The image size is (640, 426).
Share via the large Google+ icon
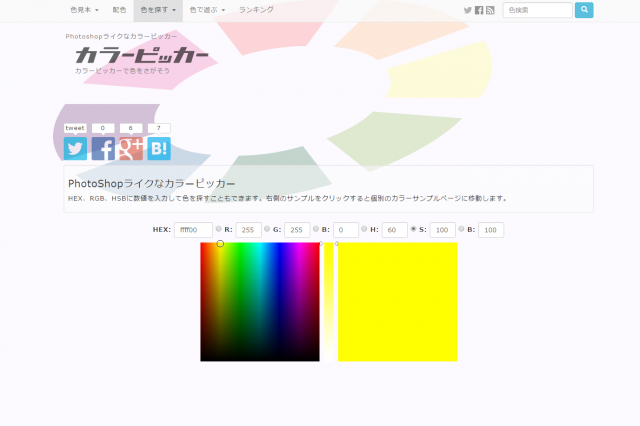131,149
